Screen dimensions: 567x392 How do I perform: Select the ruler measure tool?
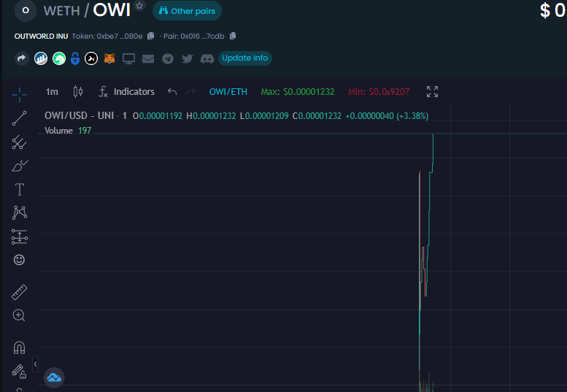20,292
